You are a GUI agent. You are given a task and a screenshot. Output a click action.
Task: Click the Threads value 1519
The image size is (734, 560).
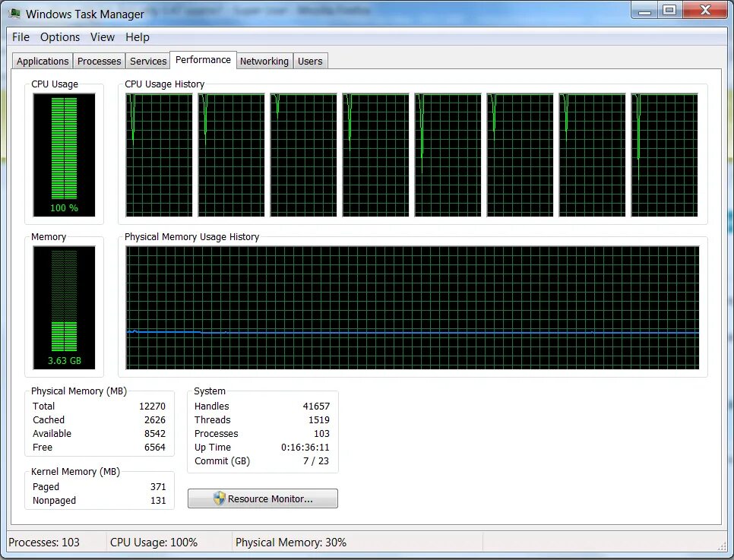point(319,419)
